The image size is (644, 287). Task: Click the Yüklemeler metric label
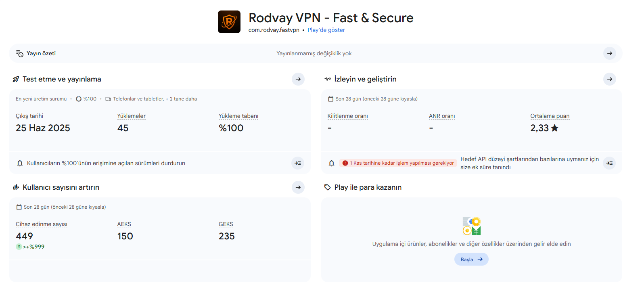pos(132,116)
